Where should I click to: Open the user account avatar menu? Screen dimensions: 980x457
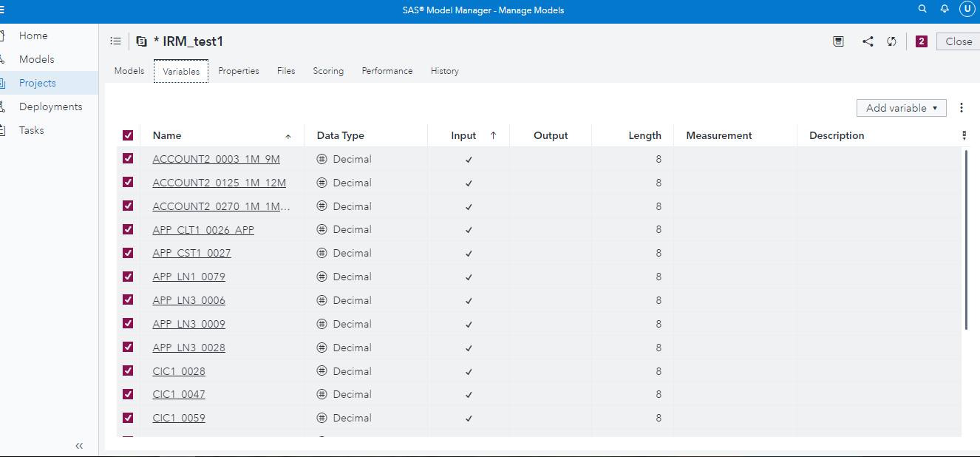coord(967,9)
